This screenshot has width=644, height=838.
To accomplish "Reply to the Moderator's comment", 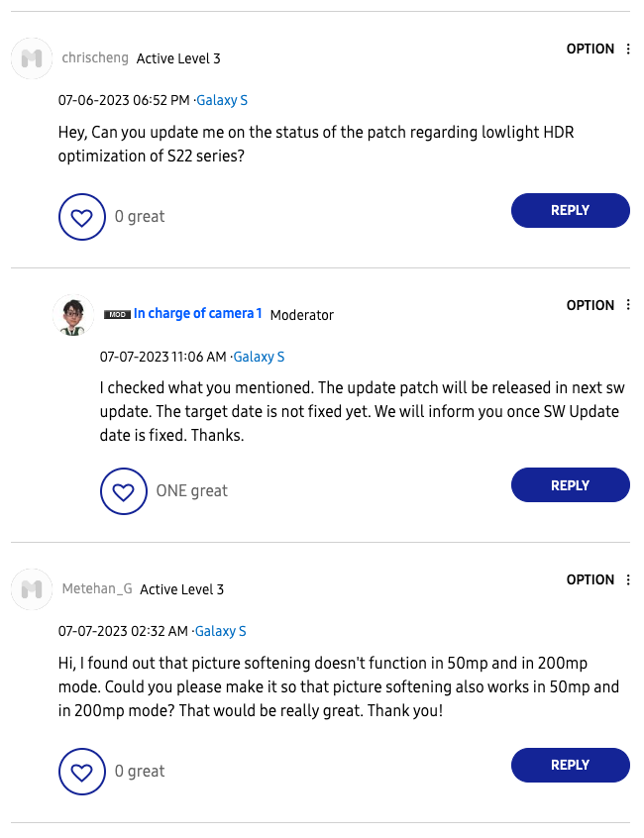I will [570, 486].
